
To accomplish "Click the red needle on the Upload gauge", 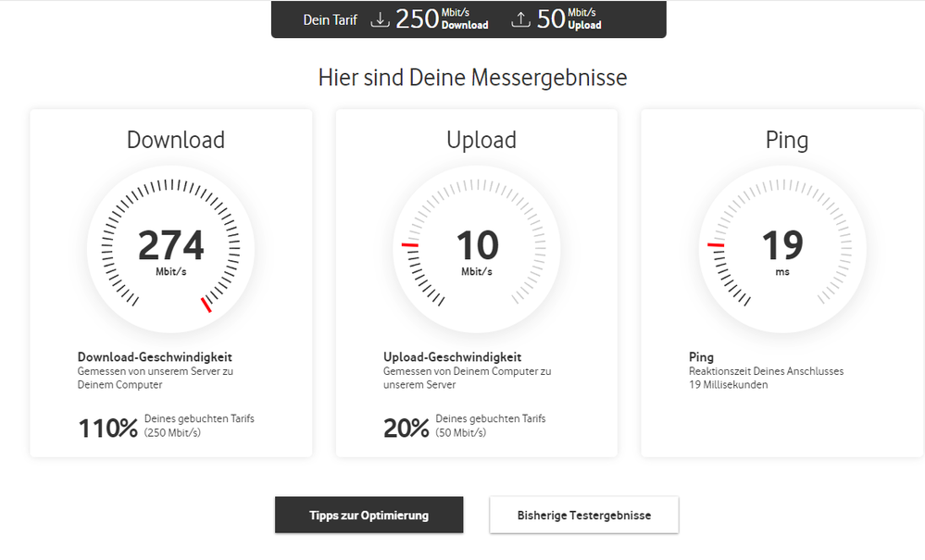I will tap(408, 244).
